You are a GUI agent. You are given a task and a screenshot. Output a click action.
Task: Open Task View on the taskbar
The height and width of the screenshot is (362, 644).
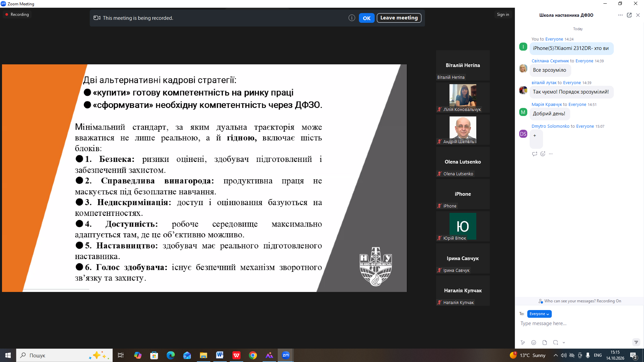pyautogui.click(x=121, y=355)
